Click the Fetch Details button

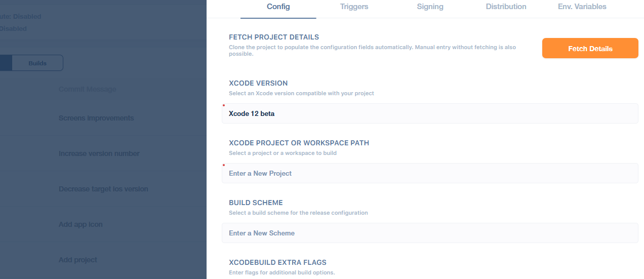tap(590, 49)
